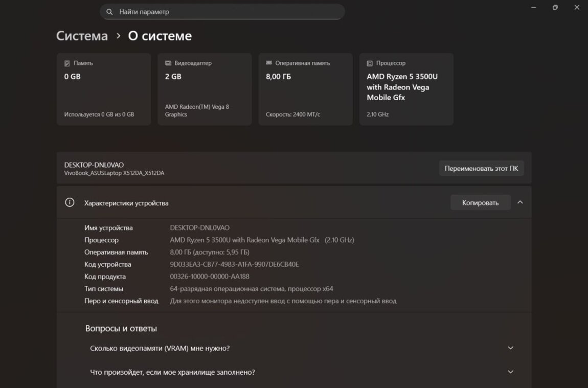Viewport: 588px width, 388px height.
Task: Focus the "Найти параметр" search field
Action: pyautogui.click(x=225, y=12)
